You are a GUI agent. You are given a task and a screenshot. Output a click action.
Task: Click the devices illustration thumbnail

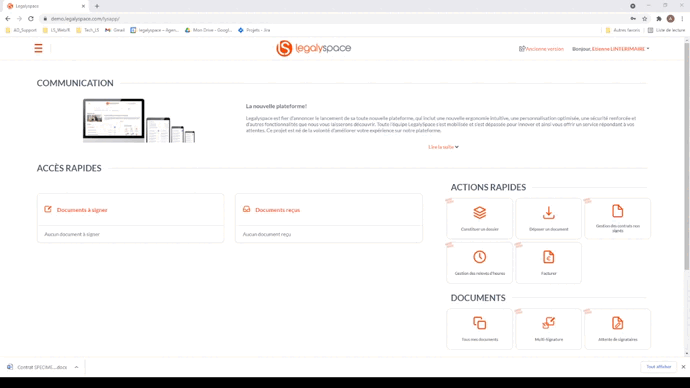point(139,121)
